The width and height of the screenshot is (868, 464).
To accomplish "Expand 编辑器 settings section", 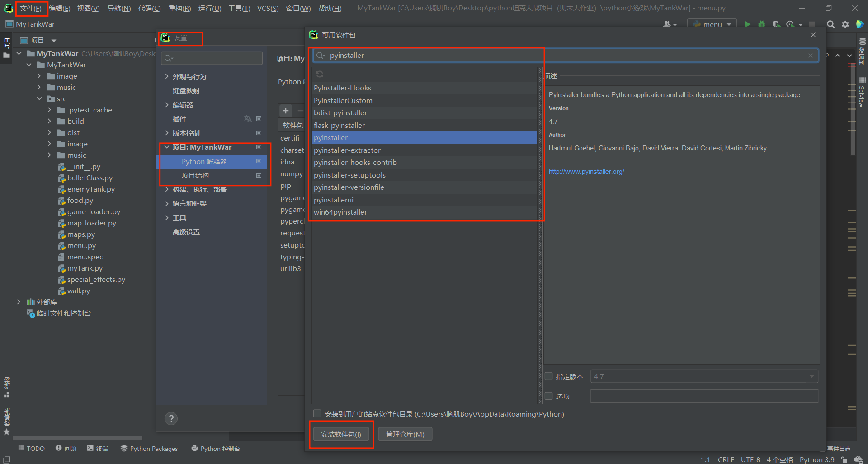I will [x=167, y=105].
